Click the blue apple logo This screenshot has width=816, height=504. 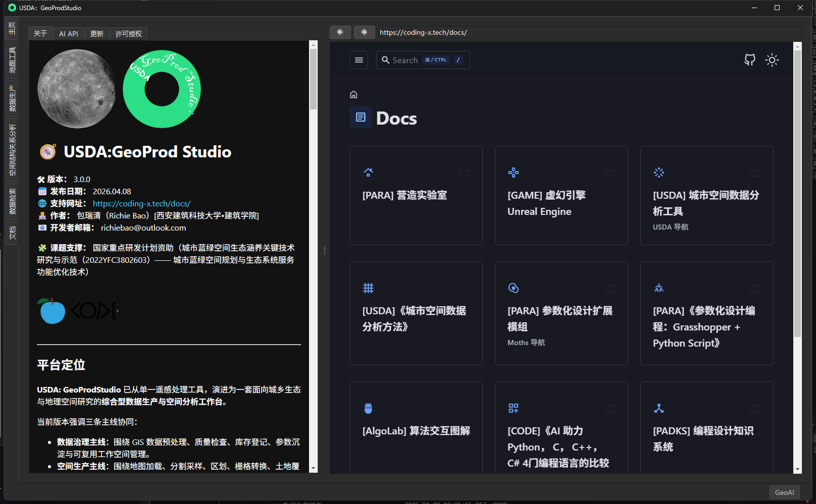52,311
